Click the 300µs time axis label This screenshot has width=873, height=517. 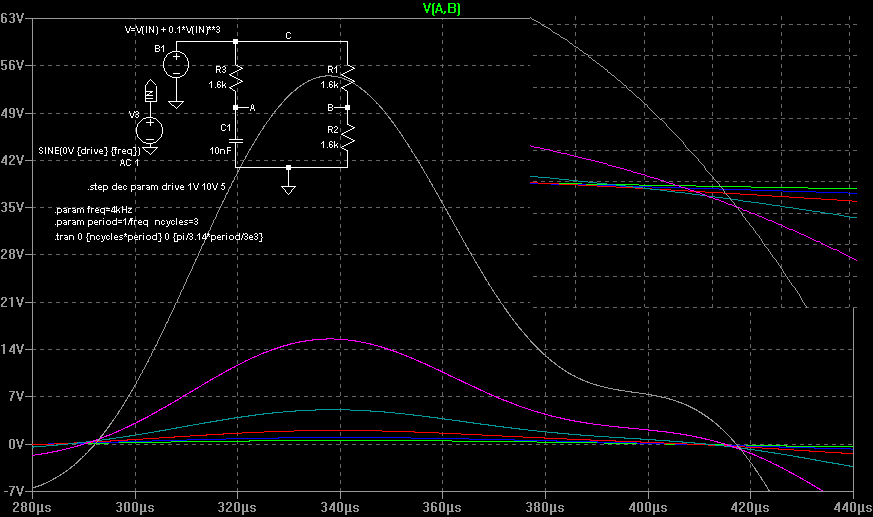point(135,508)
